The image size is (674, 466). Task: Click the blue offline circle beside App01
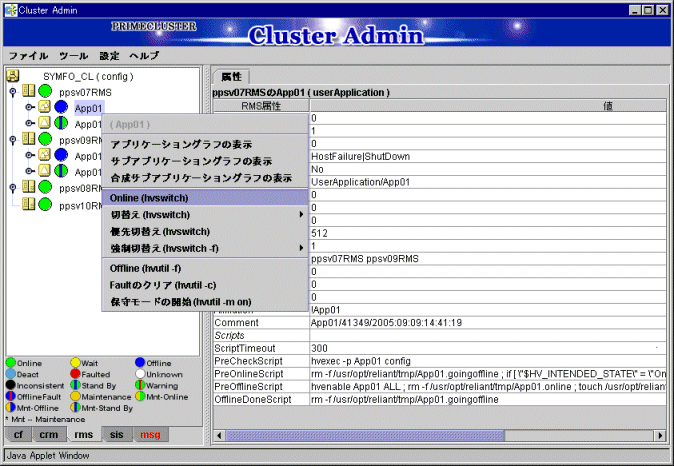61,108
